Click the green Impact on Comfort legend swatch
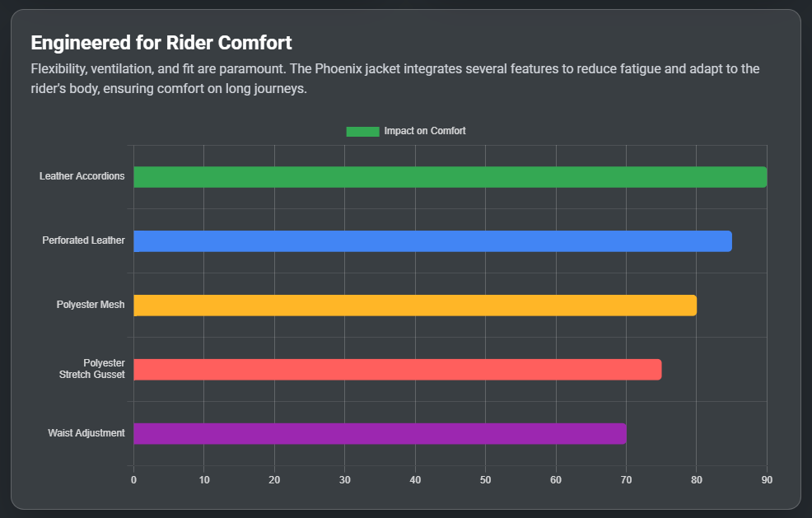This screenshot has width=812, height=518. click(x=362, y=132)
